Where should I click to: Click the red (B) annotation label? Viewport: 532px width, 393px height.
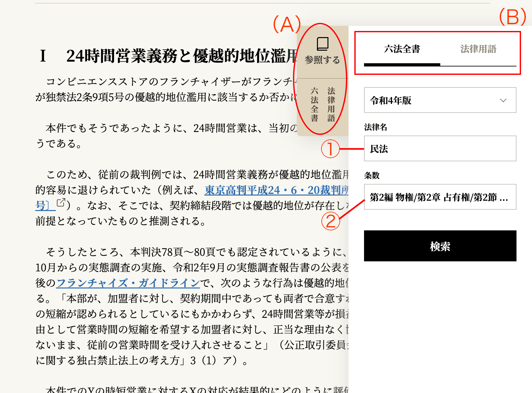(x=513, y=17)
